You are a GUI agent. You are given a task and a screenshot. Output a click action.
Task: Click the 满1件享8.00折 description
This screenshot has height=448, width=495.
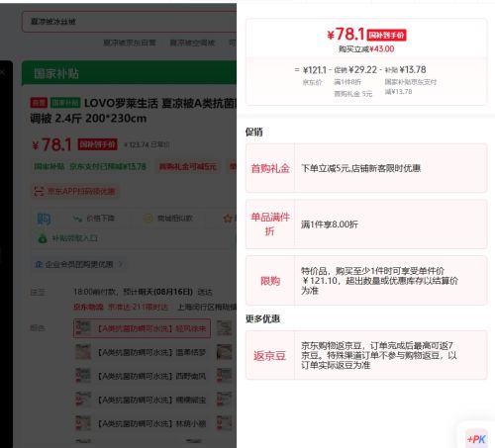330,224
